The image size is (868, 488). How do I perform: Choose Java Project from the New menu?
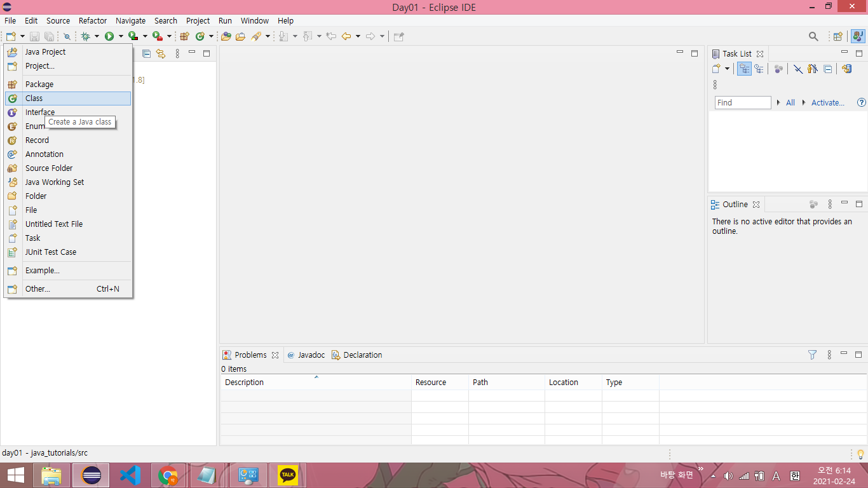coord(68,52)
